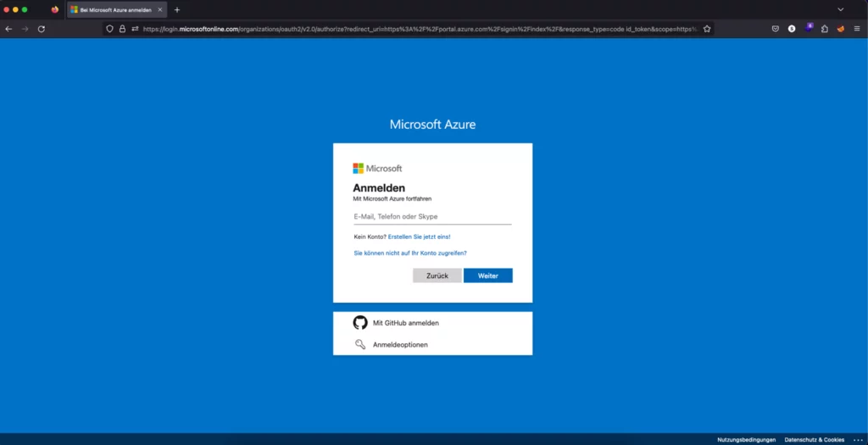Close the Bei Microsoft Azure anmelden tab
The image size is (868, 445).
(x=160, y=10)
